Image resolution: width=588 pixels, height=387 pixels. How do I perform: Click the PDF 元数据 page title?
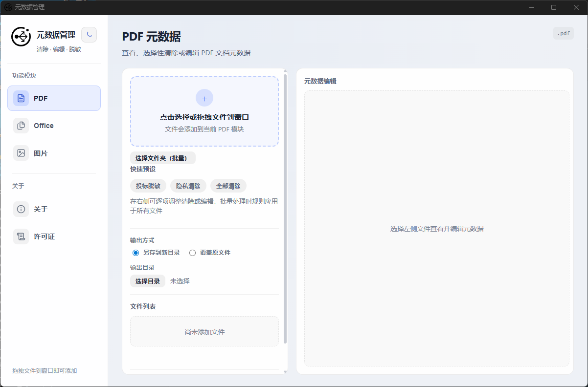click(x=151, y=37)
